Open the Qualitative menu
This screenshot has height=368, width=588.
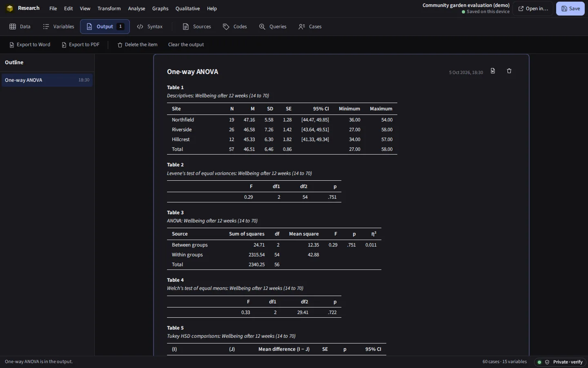[x=187, y=9]
